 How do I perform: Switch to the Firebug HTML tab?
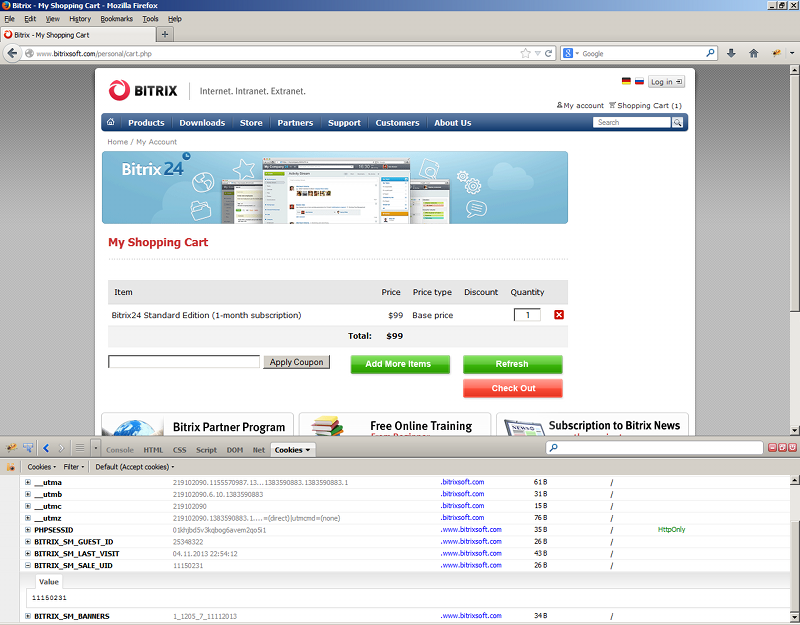(x=153, y=450)
